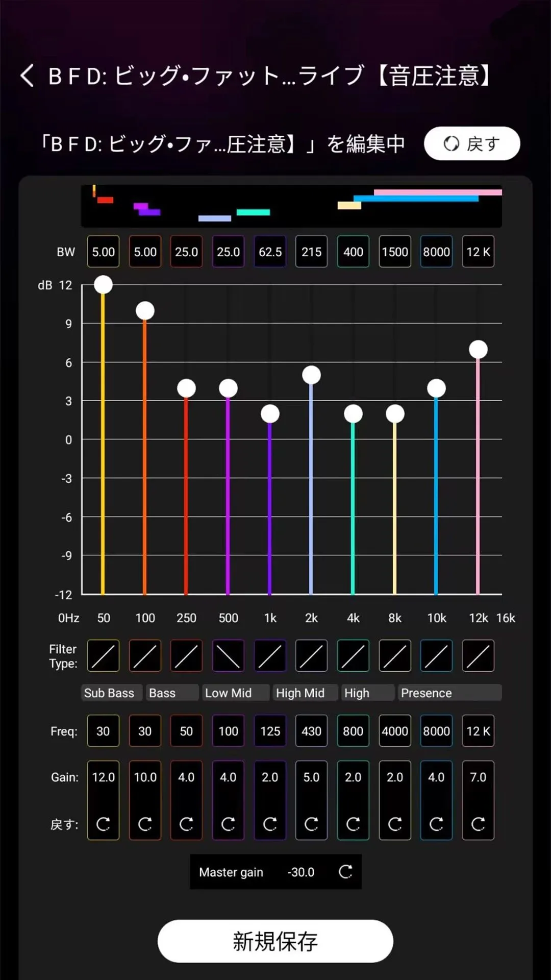Reset the gain of the 250Hz band
551x980 pixels.
tap(186, 824)
